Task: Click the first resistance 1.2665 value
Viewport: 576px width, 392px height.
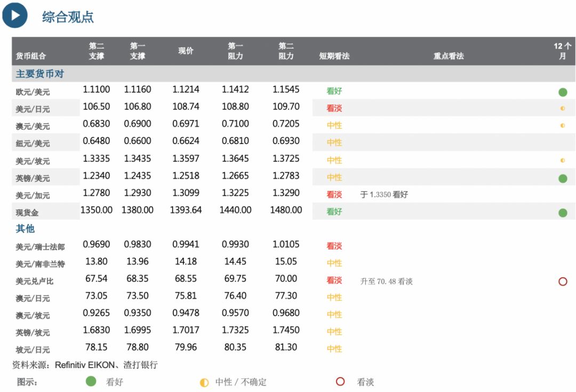Action: 235,175
